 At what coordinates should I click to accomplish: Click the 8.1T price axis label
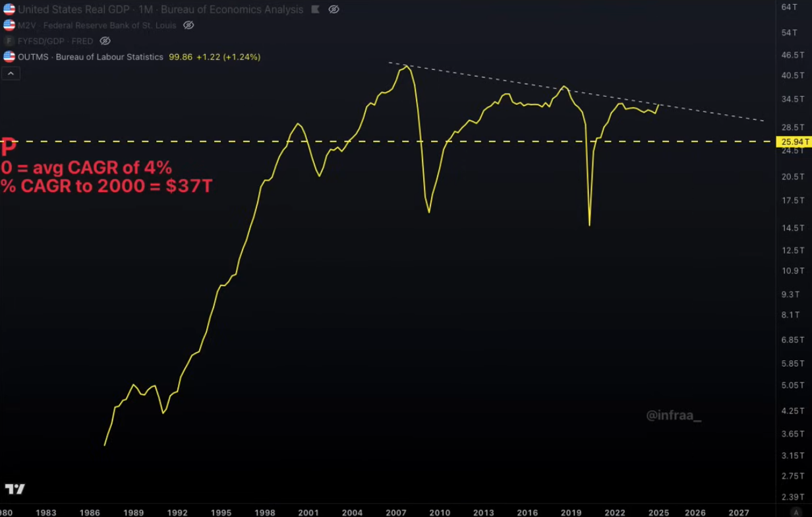point(790,315)
